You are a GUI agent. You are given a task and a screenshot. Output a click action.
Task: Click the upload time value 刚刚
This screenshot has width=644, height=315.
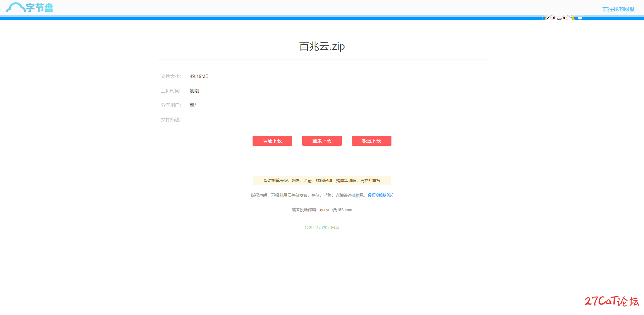coord(194,91)
